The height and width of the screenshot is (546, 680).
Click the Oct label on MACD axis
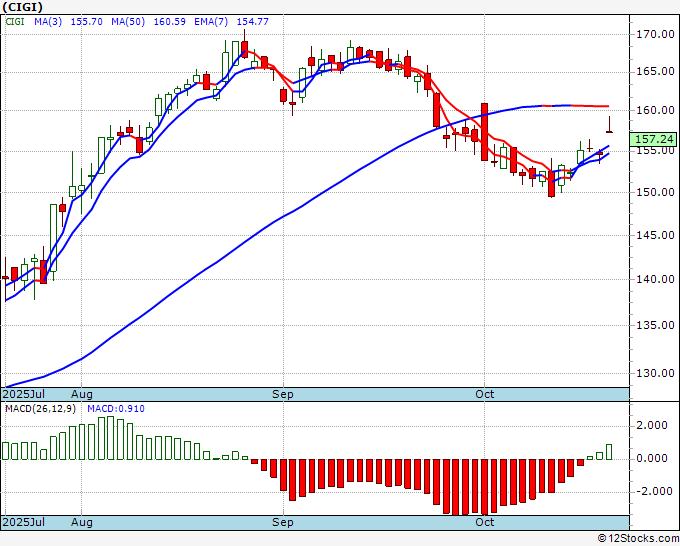point(484,522)
